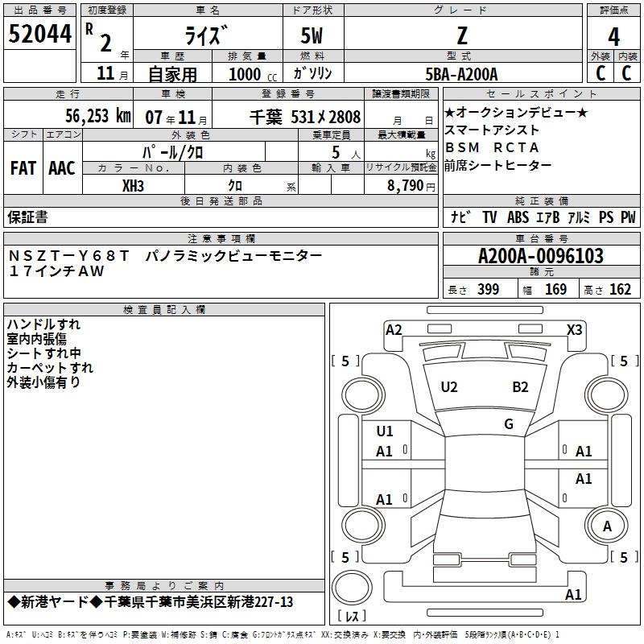This screenshot has width=644, height=644.
Task: Select the exterior color パール/クロ
Action: coord(173,153)
